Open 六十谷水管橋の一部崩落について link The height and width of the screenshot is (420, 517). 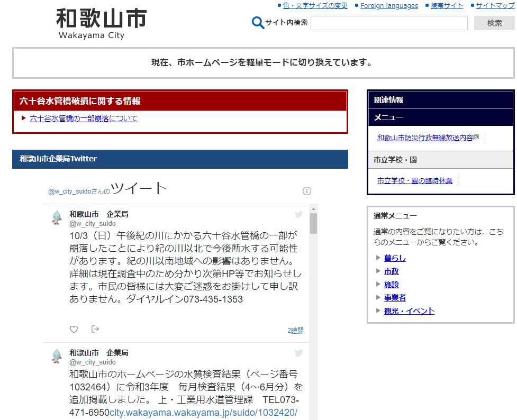[x=84, y=118]
